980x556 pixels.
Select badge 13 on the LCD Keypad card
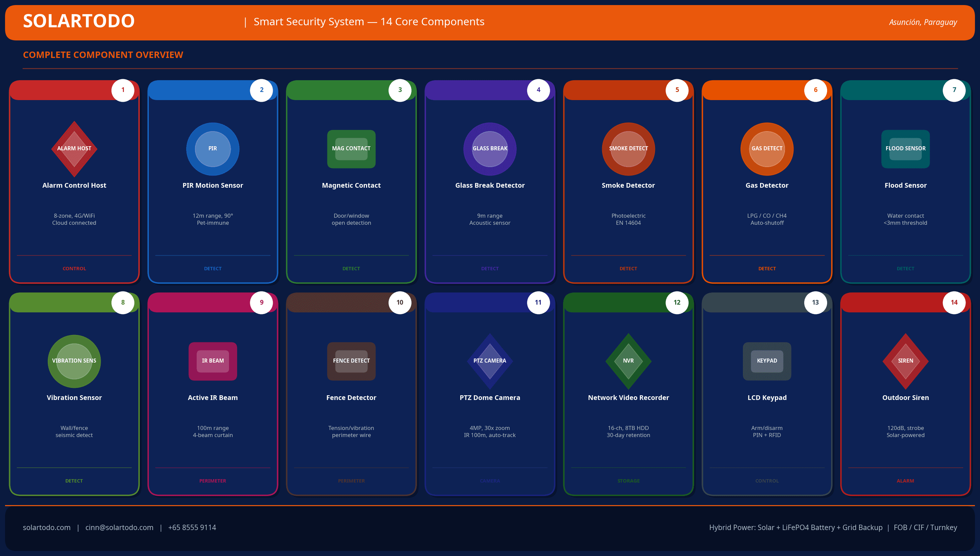[x=816, y=303]
